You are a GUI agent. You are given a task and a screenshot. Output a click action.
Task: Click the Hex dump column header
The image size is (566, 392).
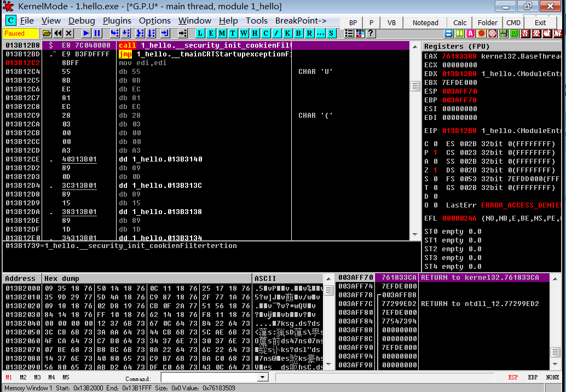pos(147,278)
